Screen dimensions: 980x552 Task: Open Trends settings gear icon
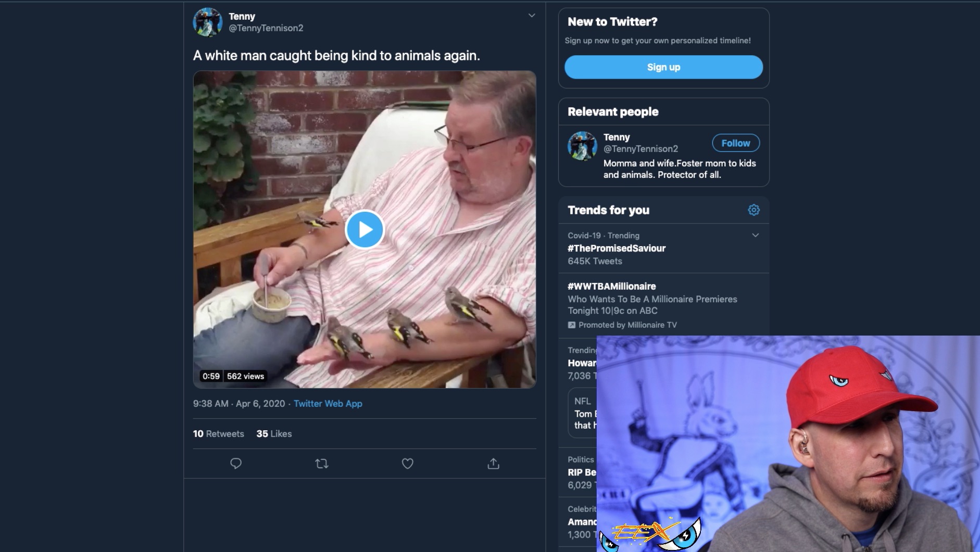pos(753,210)
